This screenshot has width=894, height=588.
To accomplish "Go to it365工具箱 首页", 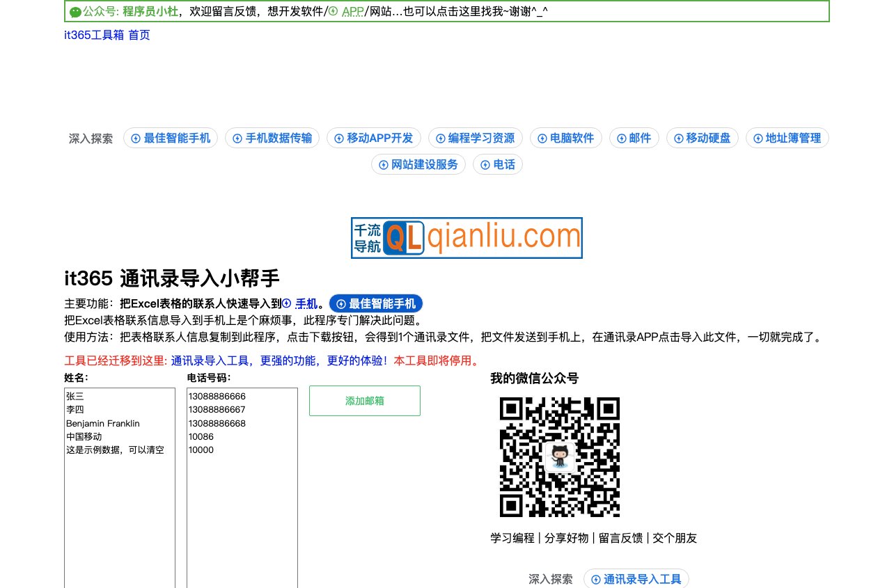I will tap(107, 35).
